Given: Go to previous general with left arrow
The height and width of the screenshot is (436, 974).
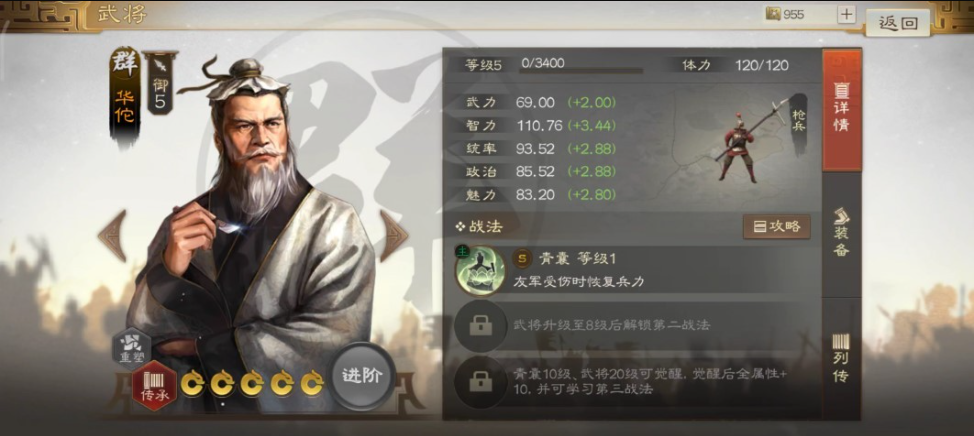Looking at the screenshot, I should pyautogui.click(x=113, y=235).
